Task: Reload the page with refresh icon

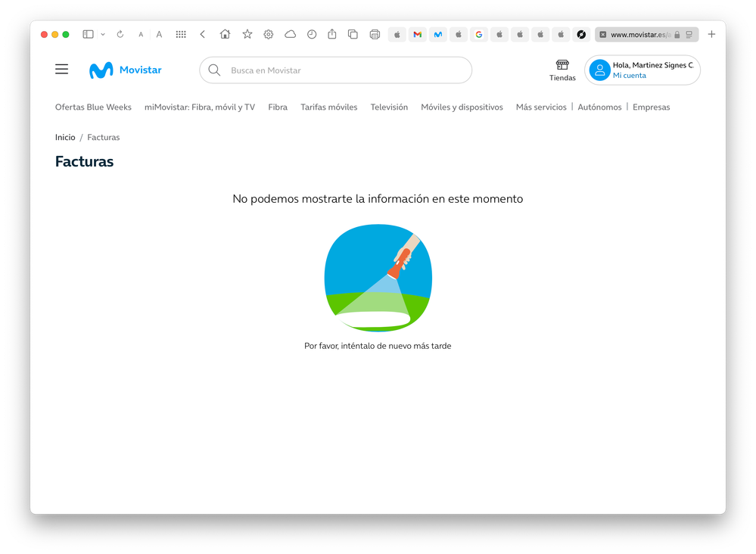Action: tap(120, 34)
